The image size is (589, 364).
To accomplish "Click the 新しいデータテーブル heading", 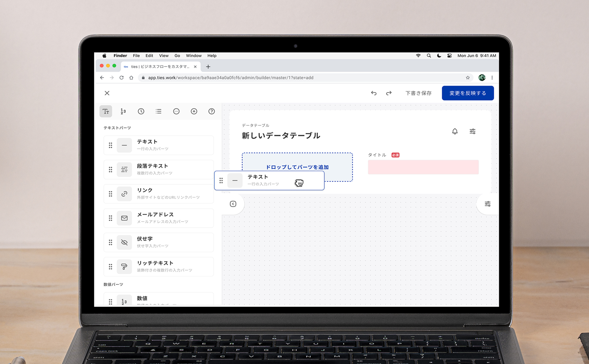I will pyautogui.click(x=281, y=135).
